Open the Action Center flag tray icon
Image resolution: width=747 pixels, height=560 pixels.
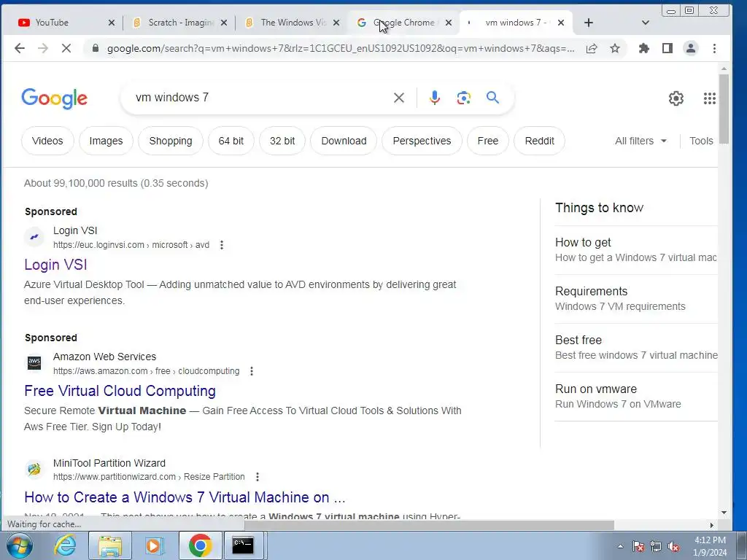638,547
